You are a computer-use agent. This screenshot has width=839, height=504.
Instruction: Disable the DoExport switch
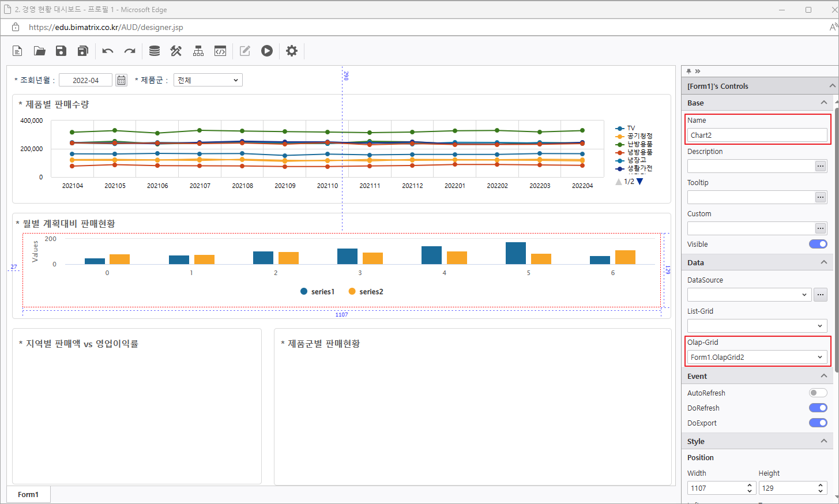(x=818, y=423)
